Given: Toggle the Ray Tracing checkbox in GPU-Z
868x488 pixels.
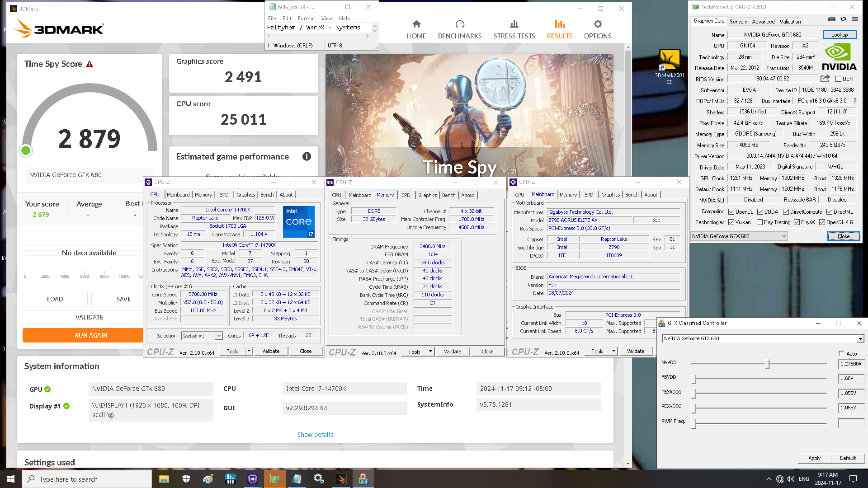Looking at the screenshot, I should click(x=759, y=222).
